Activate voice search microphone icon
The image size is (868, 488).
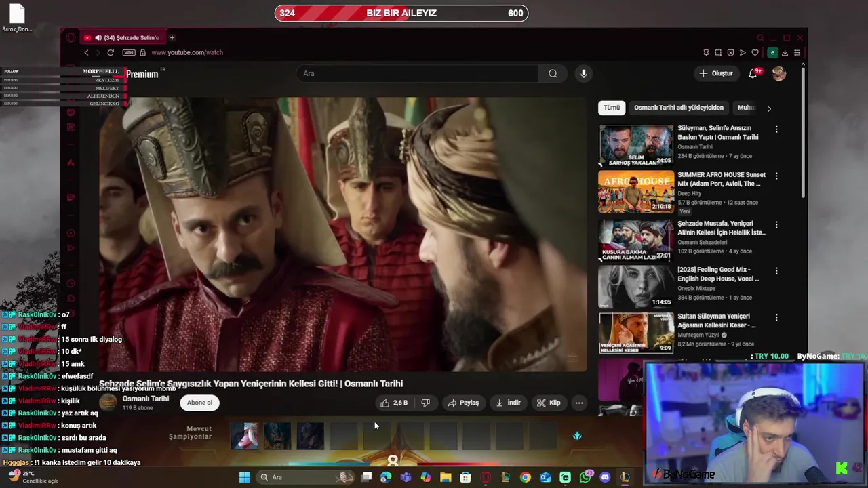pyautogui.click(x=583, y=73)
